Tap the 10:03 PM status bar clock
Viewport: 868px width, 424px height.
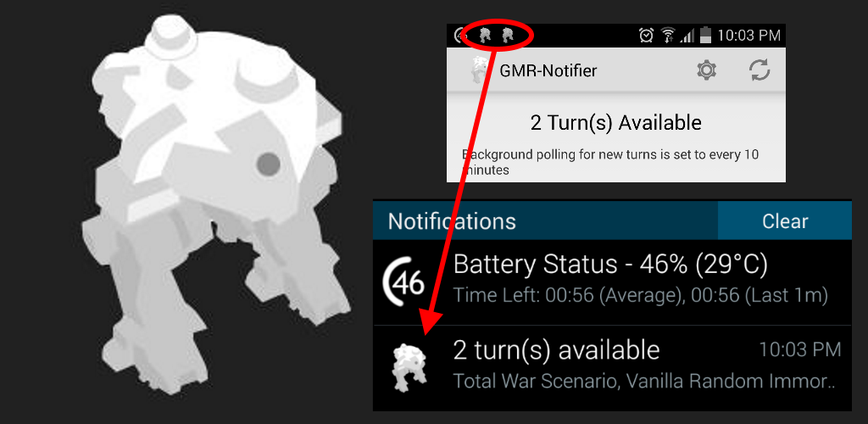point(748,36)
